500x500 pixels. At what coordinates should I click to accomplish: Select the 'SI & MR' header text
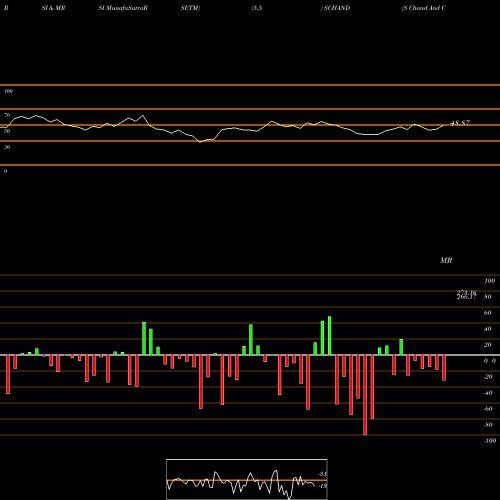pyautogui.click(x=53, y=8)
